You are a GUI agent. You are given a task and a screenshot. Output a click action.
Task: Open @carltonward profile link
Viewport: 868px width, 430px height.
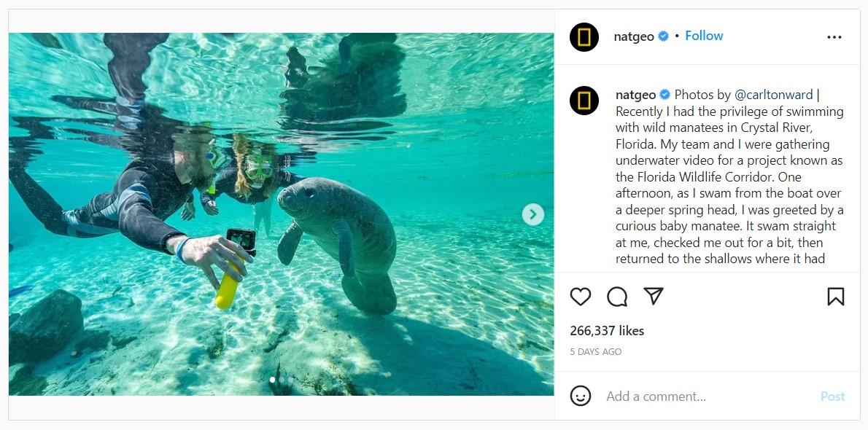(773, 95)
